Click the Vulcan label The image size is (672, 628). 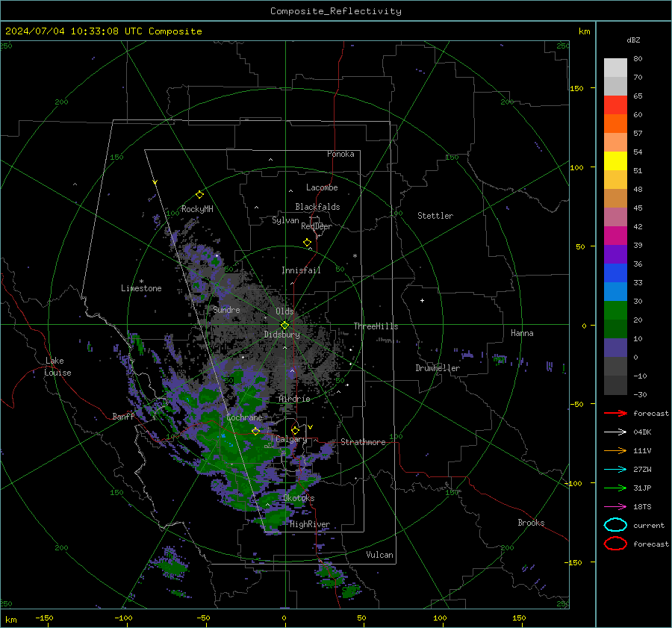click(379, 555)
